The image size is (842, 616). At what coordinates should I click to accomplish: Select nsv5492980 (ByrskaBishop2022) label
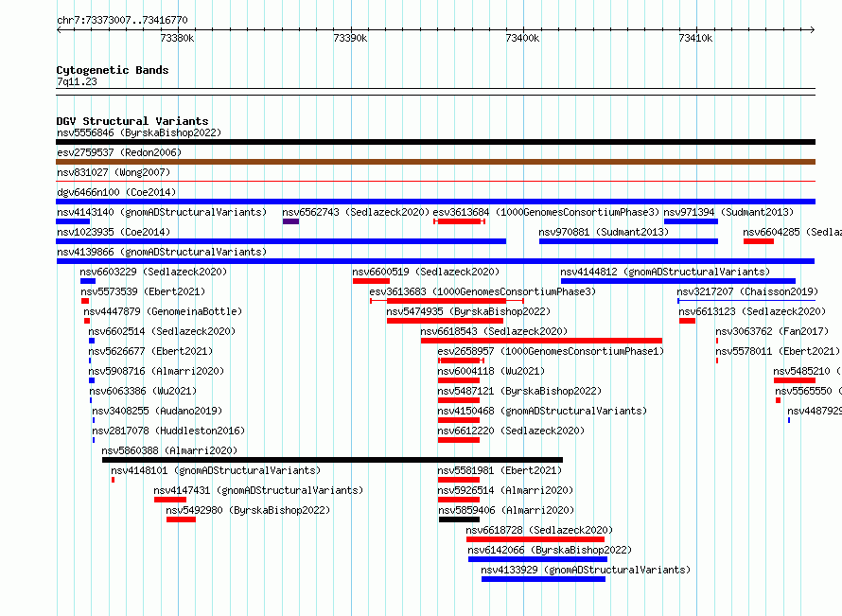point(248,510)
